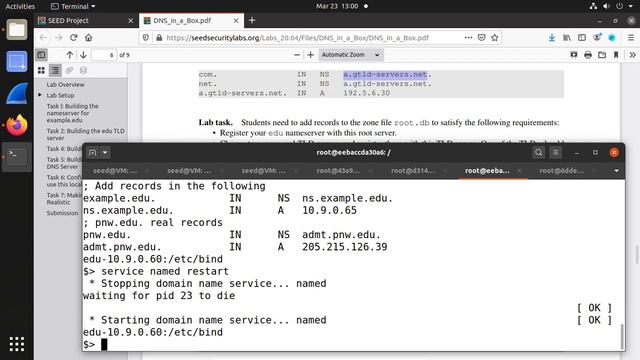This screenshot has width=640, height=360.
Task: Open Terminal app menu in top bar
Action: click(x=73, y=6)
